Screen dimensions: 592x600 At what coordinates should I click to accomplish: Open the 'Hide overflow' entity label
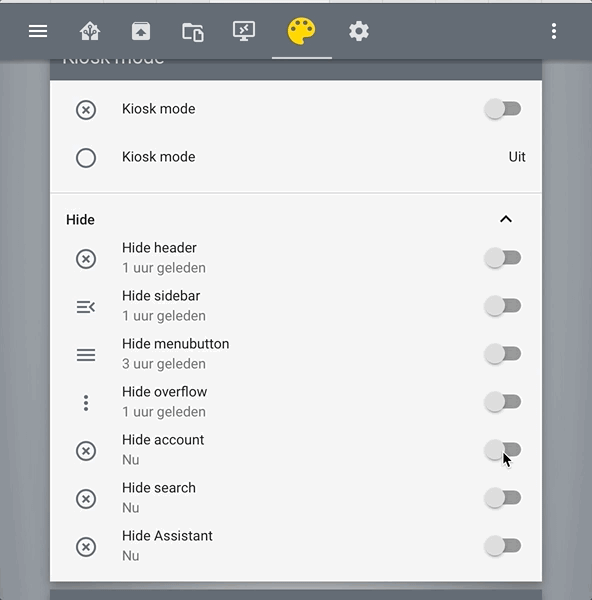[x=165, y=392]
